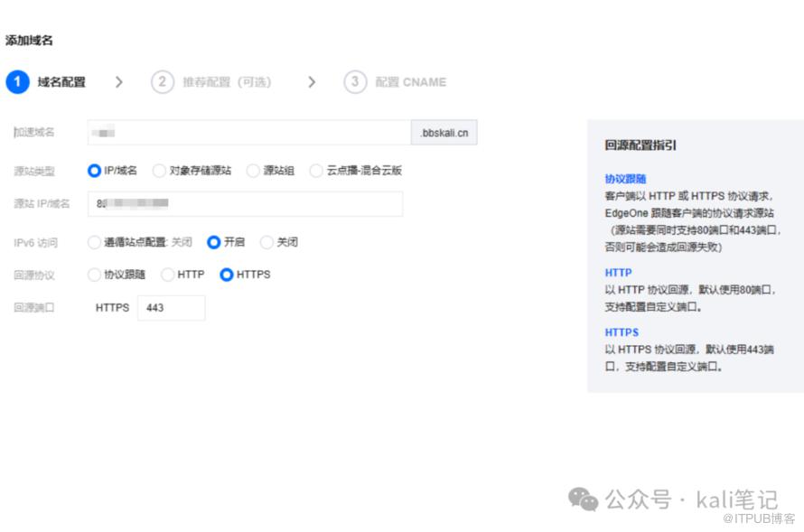Click the .bbskali.cn domain suffix box

[x=444, y=133]
